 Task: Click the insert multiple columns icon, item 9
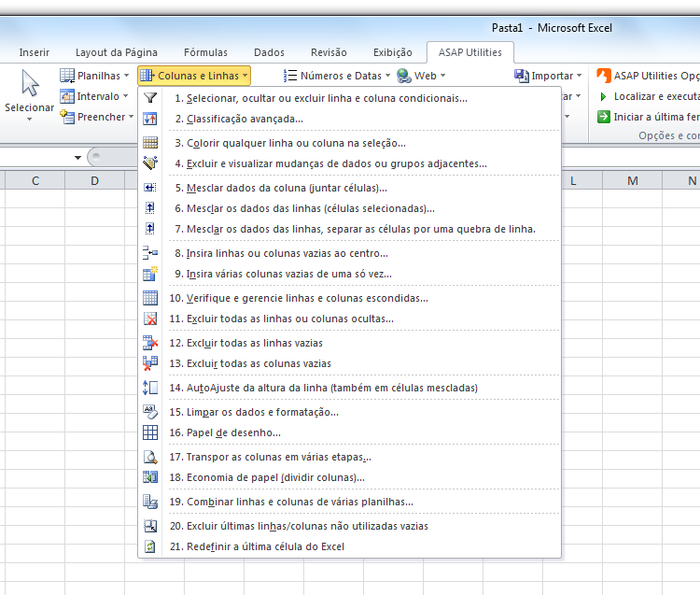pyautogui.click(x=150, y=274)
